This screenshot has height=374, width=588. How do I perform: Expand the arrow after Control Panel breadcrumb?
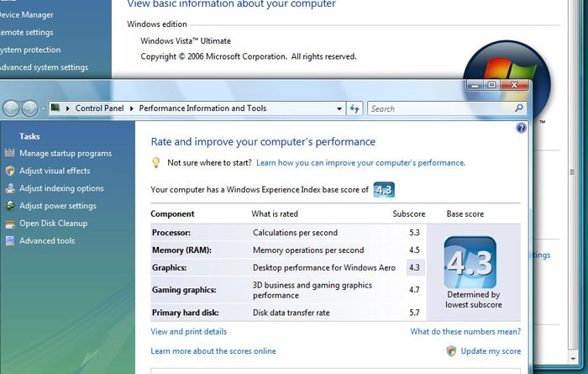(132, 108)
